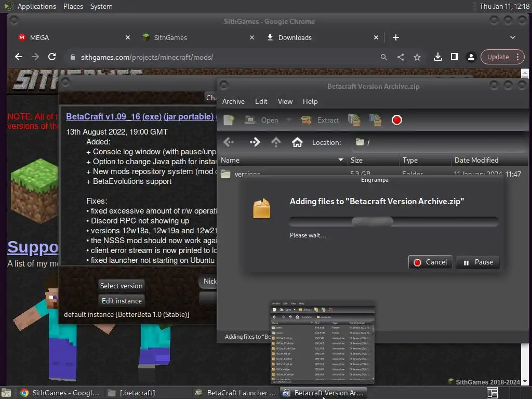The height and width of the screenshot is (399, 532).
Task: Open the View menu in archive manager
Action: click(285, 101)
